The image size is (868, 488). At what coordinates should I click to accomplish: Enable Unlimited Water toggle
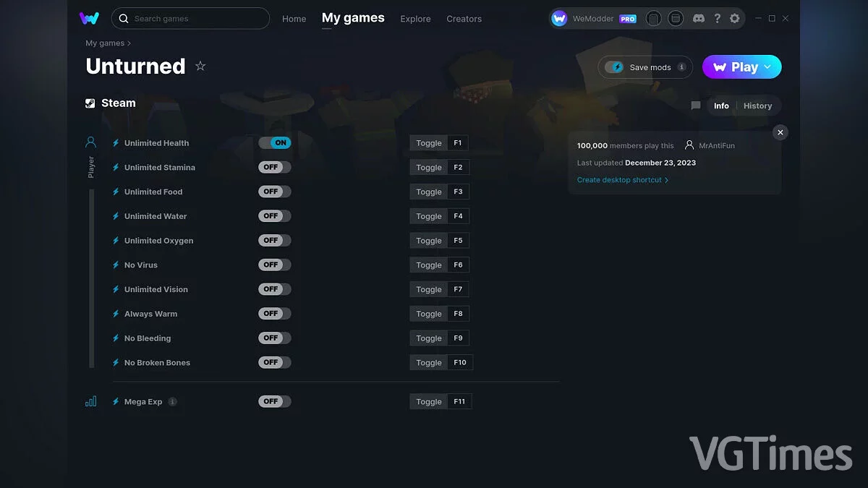pos(275,215)
